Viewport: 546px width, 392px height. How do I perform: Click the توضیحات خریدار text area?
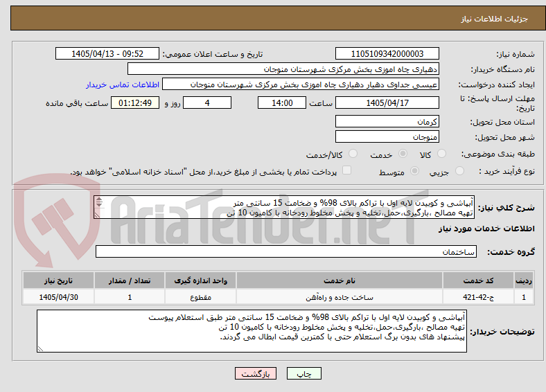coord(252,331)
